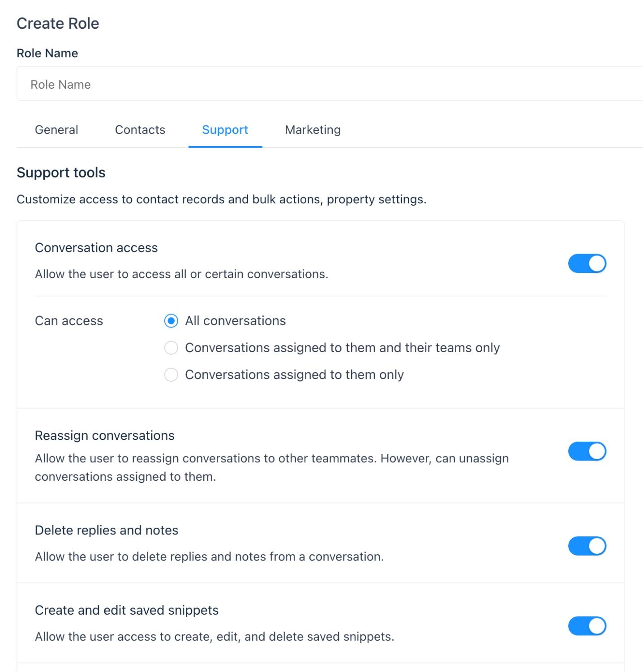Click the 'Conversation access' setting title
Image resolution: width=643 pixels, height=672 pixels.
(96, 248)
